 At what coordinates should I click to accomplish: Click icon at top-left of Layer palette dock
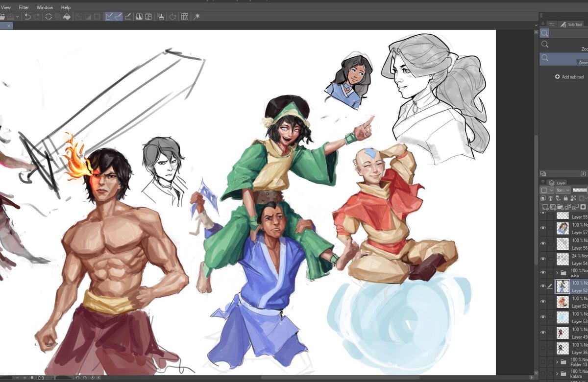point(543,173)
